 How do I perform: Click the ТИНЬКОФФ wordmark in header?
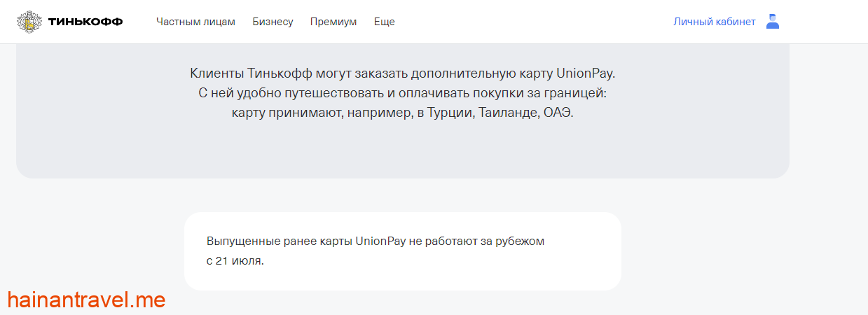[x=85, y=22]
